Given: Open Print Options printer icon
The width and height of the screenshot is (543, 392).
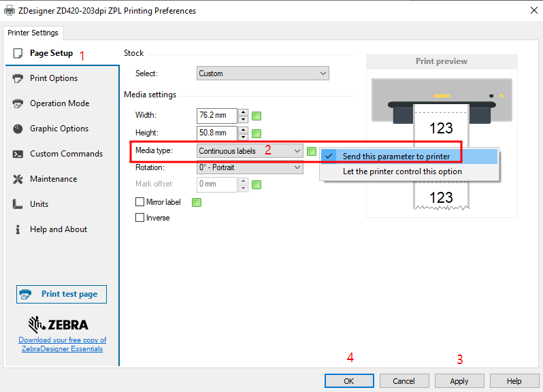Looking at the screenshot, I should pos(18,78).
